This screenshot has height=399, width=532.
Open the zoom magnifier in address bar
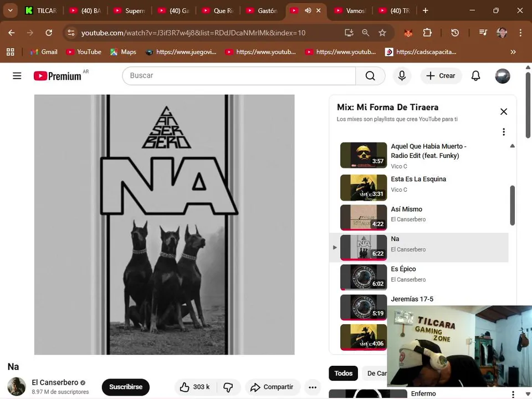365,33
